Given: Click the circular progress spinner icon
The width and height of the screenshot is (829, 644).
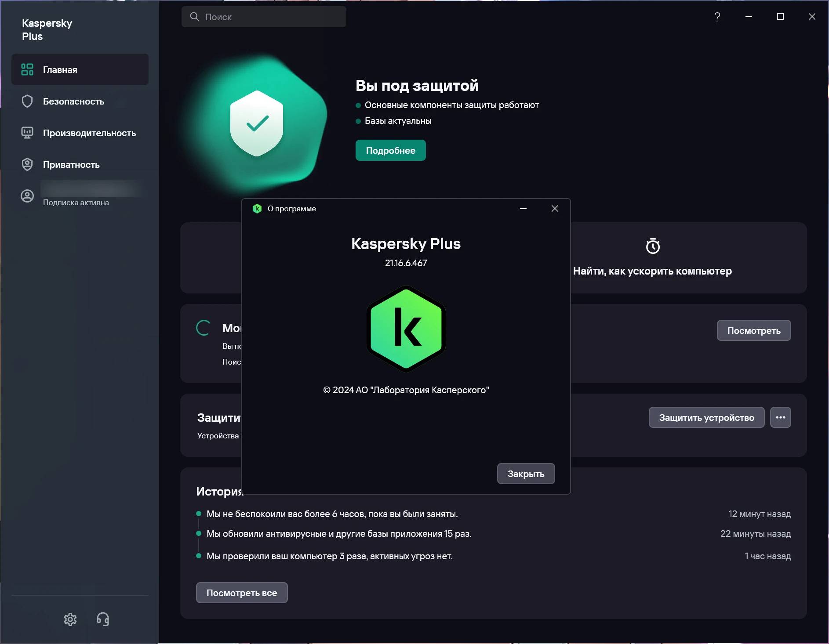Looking at the screenshot, I should pos(203,328).
